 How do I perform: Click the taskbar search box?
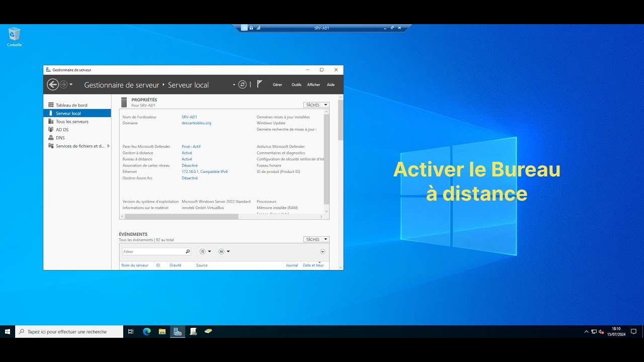click(69, 331)
